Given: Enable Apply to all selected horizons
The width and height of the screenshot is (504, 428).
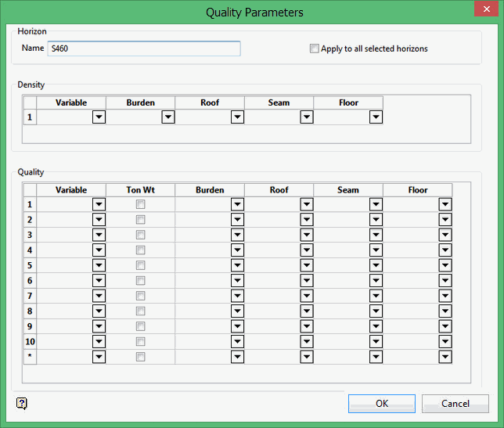Looking at the screenshot, I should point(315,49).
